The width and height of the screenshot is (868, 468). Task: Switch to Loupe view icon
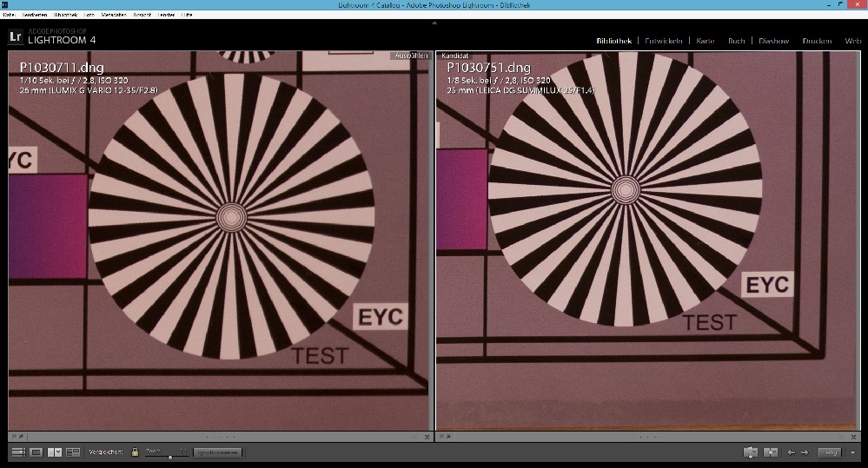pyautogui.click(x=36, y=452)
